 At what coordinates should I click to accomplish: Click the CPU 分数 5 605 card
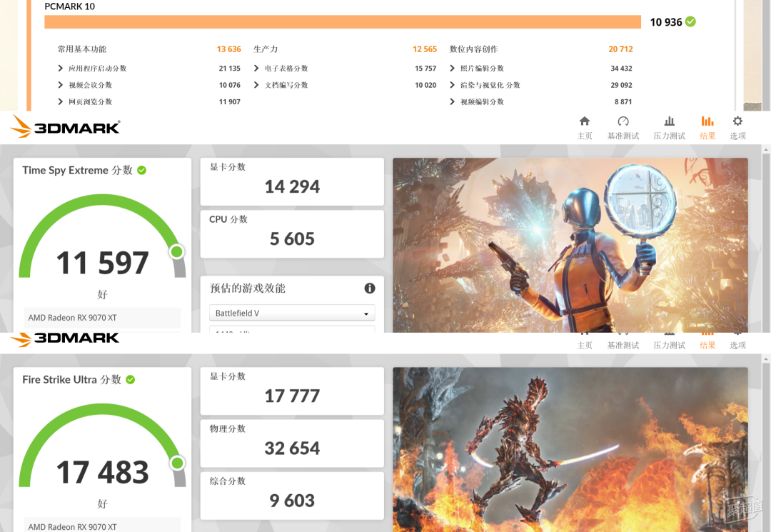click(x=292, y=234)
